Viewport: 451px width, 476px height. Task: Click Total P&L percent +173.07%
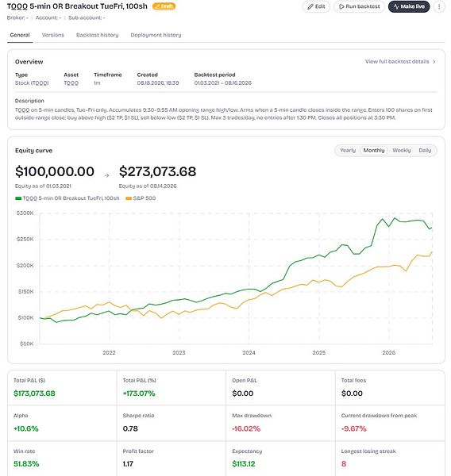pos(139,393)
